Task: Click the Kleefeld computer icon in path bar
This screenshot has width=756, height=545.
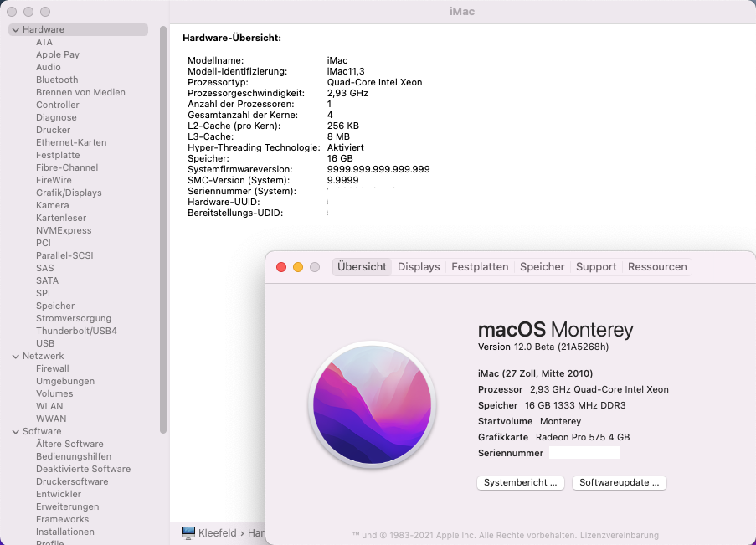Action: tap(188, 532)
